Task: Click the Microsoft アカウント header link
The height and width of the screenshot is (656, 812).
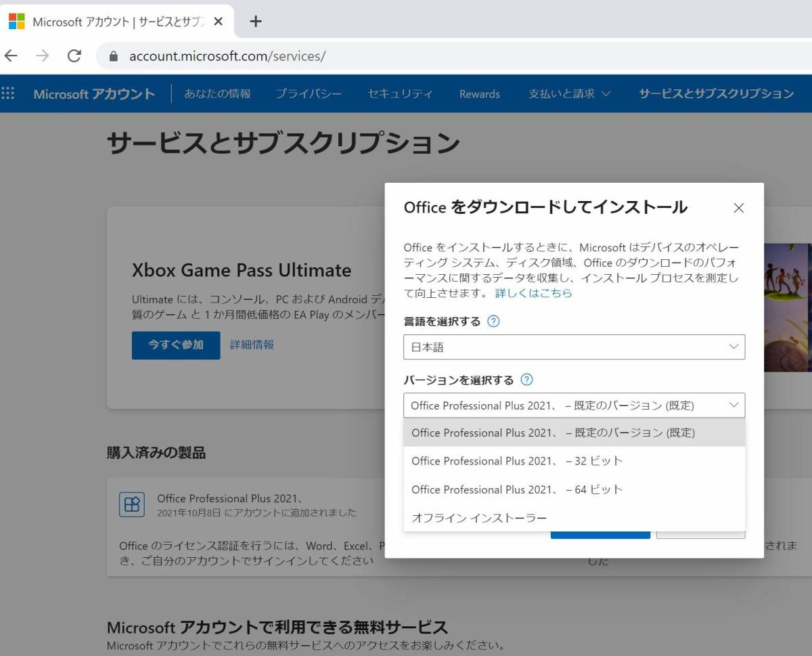Action: point(94,94)
